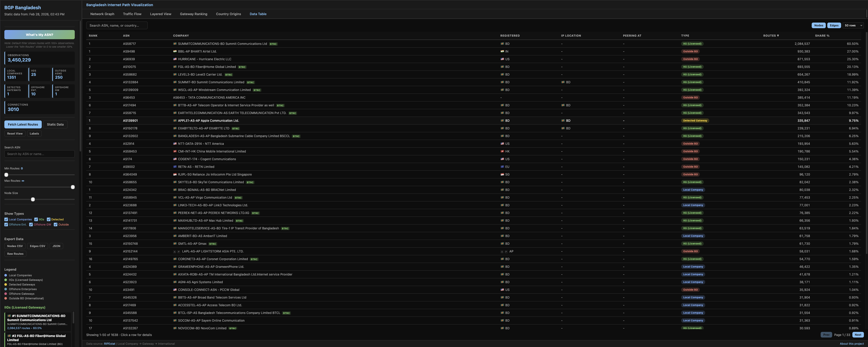Switch to the Gateway Ranking tab
This screenshot has width=868, height=347.
(194, 14)
